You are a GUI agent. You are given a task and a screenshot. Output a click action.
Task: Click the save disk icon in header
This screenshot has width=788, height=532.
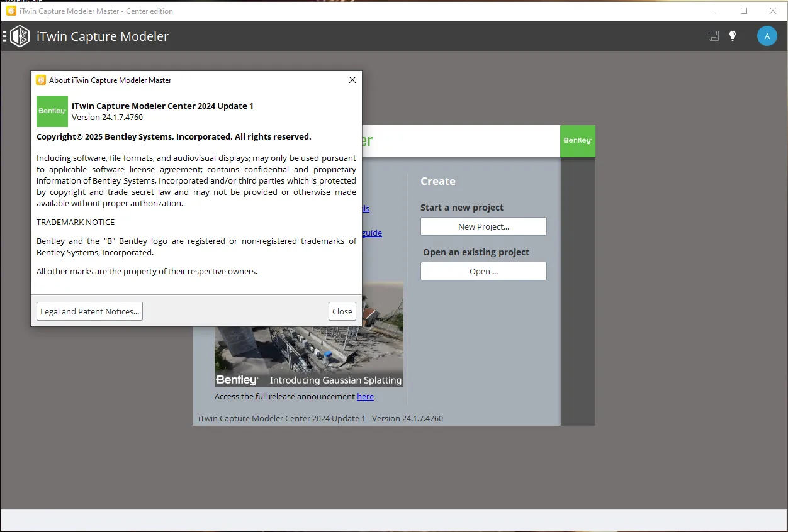[x=714, y=36]
